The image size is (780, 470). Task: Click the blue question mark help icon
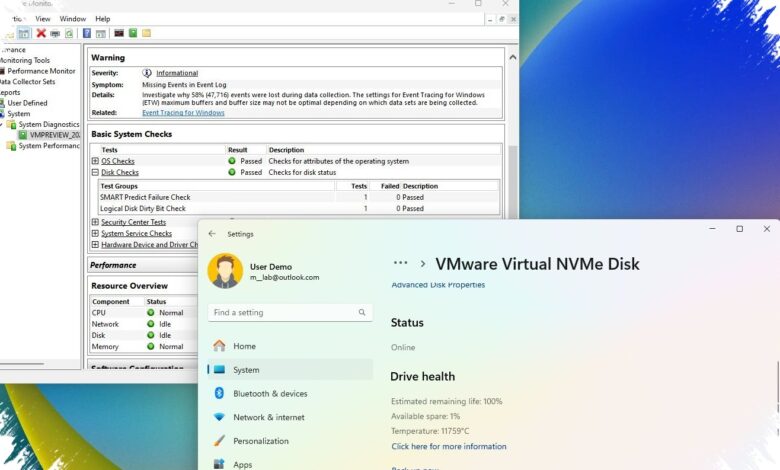pyautogui.click(x=87, y=33)
